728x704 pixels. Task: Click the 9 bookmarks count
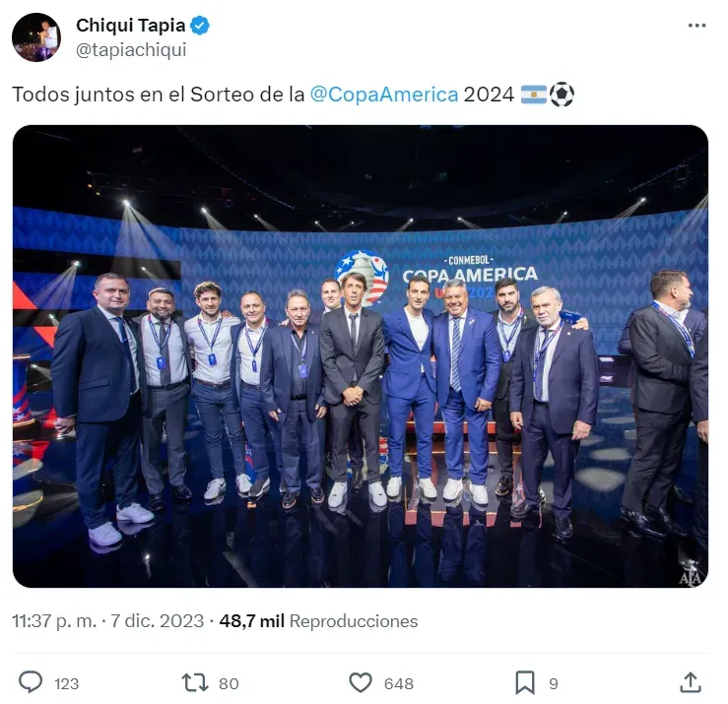(554, 683)
